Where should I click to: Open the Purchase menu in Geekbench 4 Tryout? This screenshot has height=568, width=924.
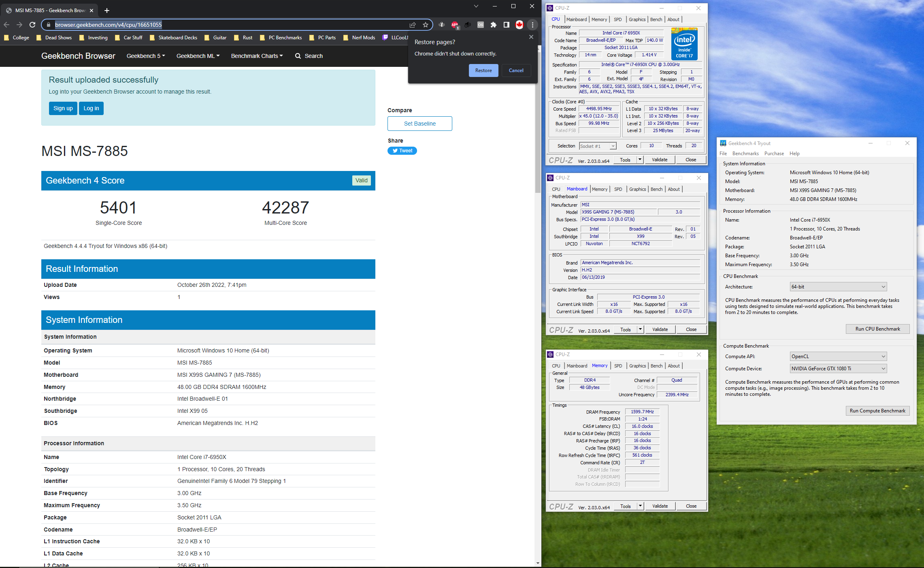click(774, 154)
